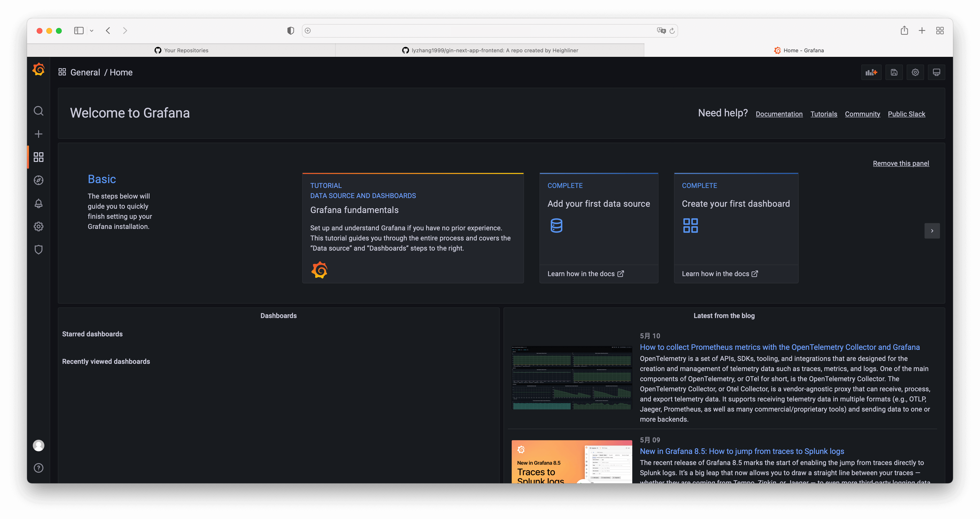Open the Community link
This screenshot has height=519, width=980.
click(863, 114)
